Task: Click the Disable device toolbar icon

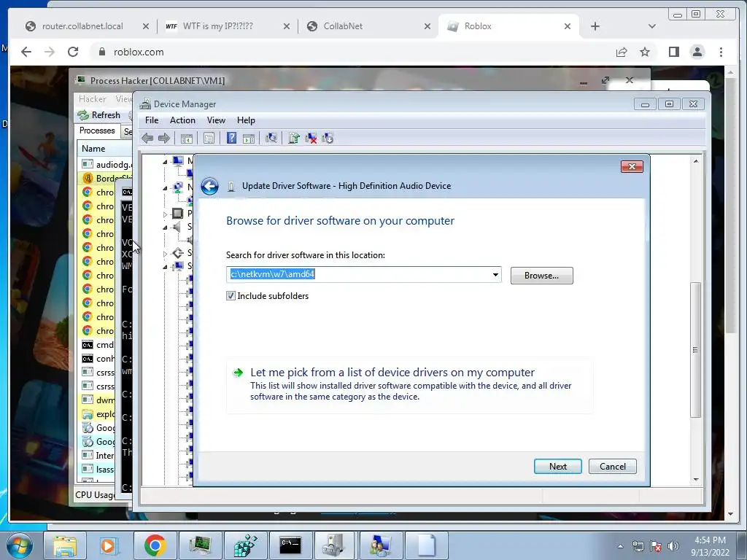Action: (x=328, y=139)
